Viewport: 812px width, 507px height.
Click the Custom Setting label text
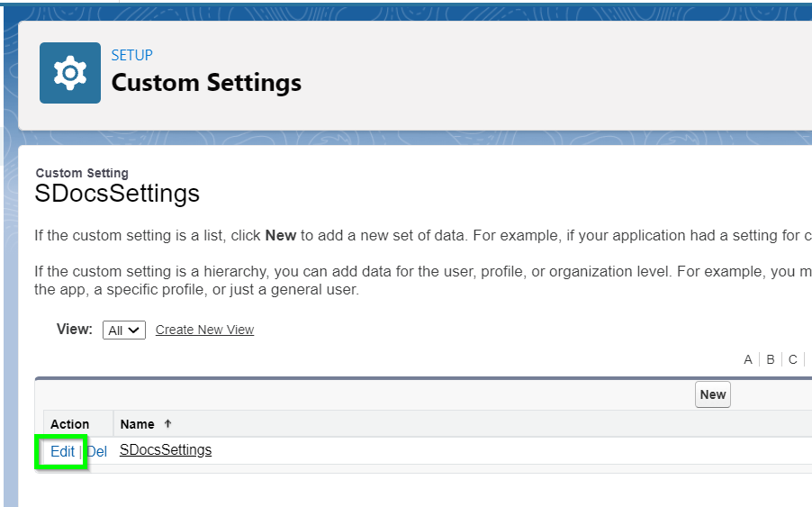82,173
